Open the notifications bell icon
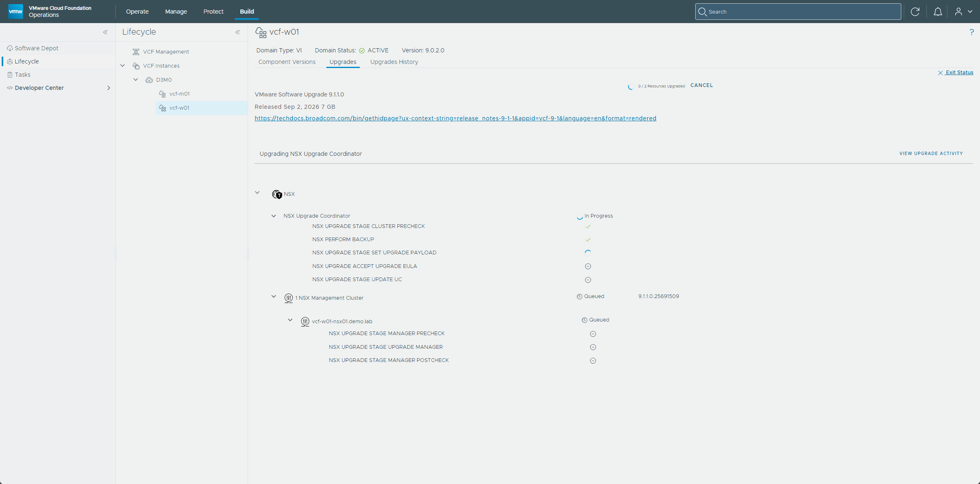Screen dimensions: 980x484 [938, 12]
